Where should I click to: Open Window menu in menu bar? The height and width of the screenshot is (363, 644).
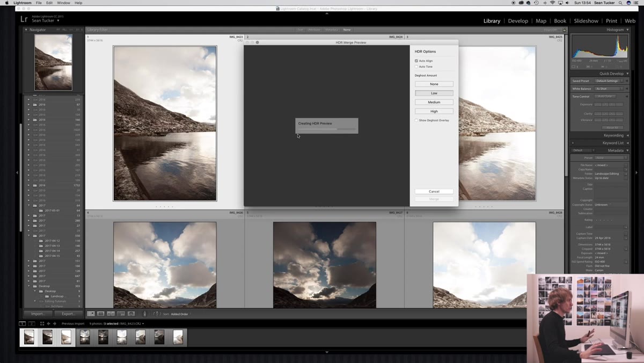pos(63,3)
